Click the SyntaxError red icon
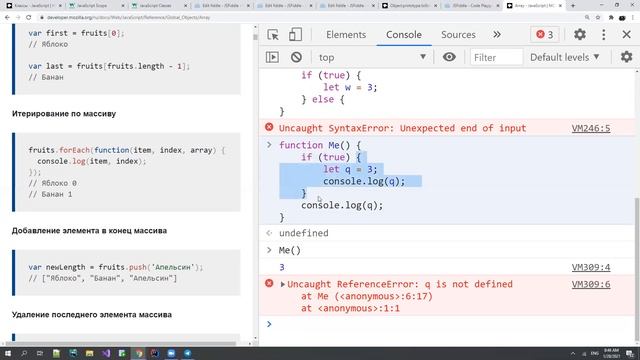This screenshot has width=640, height=360. 269,127
